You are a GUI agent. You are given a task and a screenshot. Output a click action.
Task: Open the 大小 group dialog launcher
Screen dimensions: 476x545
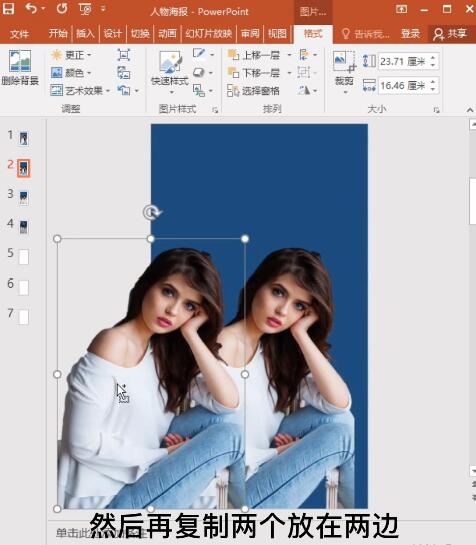point(436,110)
